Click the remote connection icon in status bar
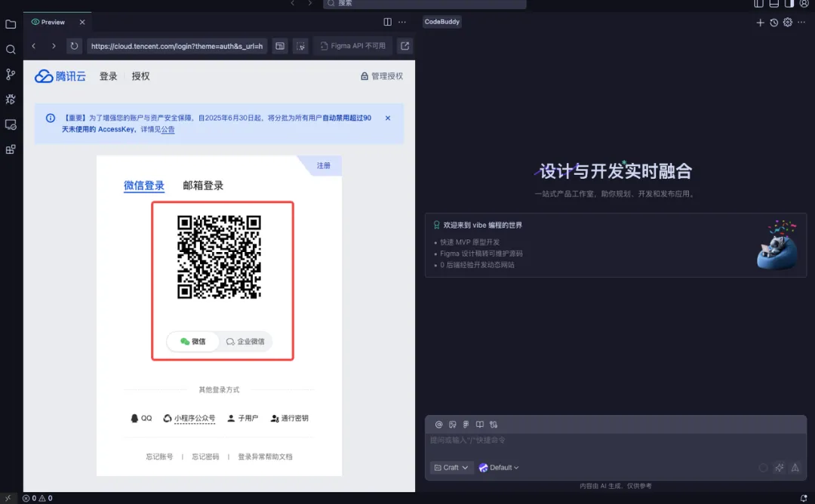Viewport: 815px width, 504px height. click(x=8, y=498)
